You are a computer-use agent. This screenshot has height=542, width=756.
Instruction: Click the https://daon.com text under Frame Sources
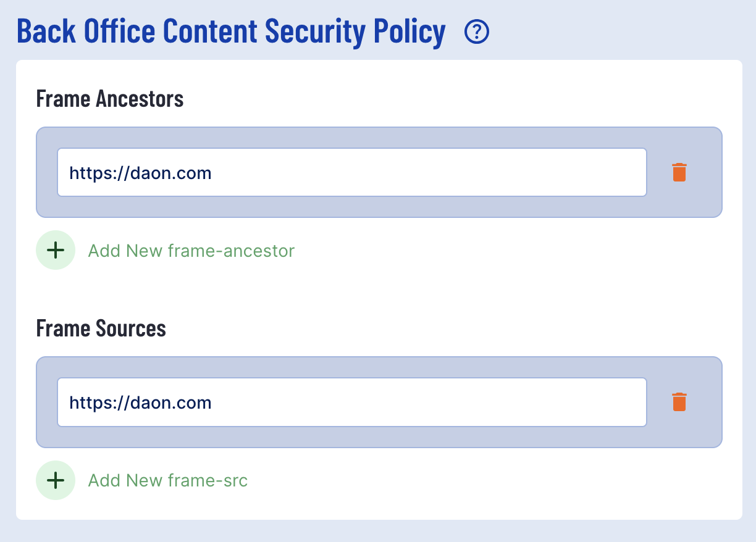point(140,402)
